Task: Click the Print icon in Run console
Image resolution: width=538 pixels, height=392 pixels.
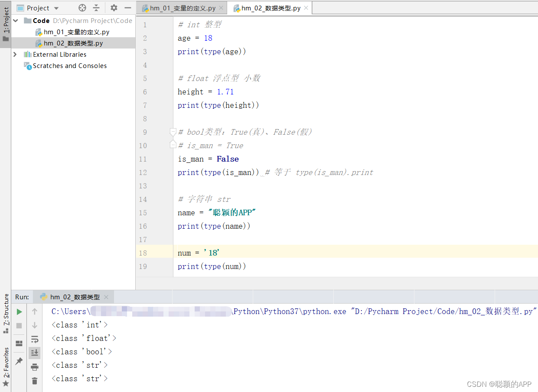Action: (x=35, y=367)
